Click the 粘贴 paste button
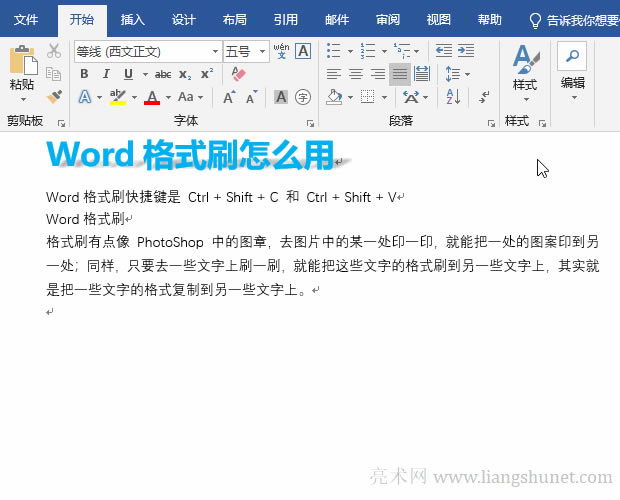620x500 pixels. [x=21, y=72]
